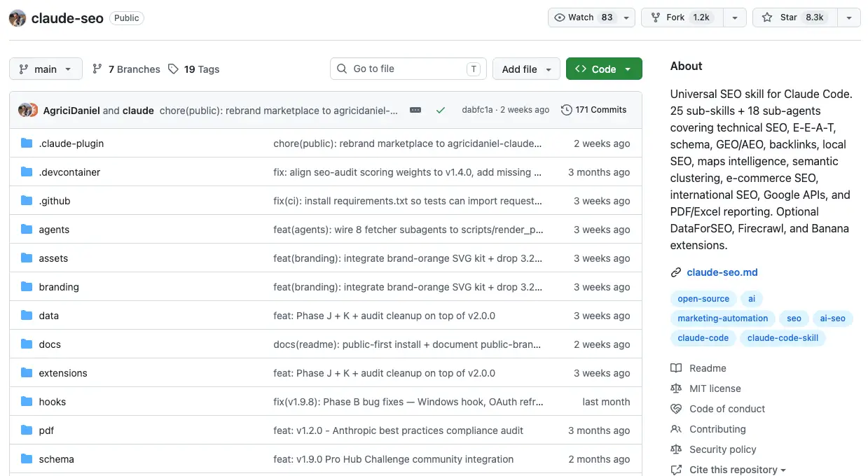868x476 pixels.
Task: Open commit message for hooks folder
Action: tap(408, 402)
